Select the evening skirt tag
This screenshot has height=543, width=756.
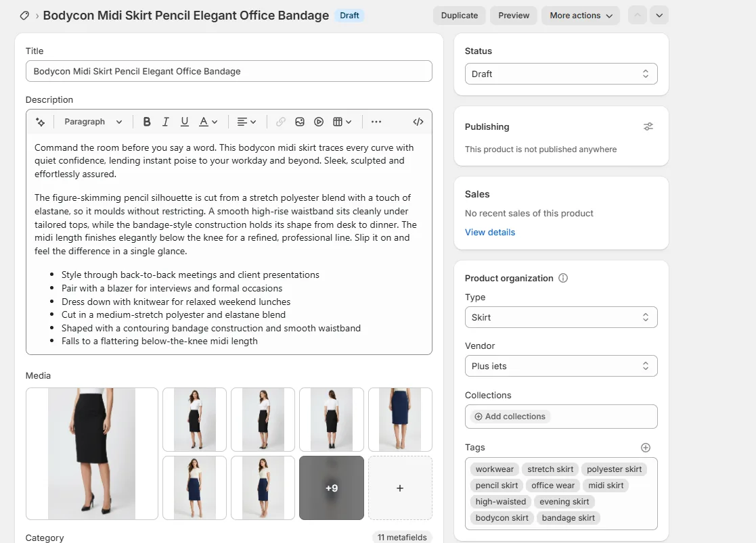click(564, 502)
